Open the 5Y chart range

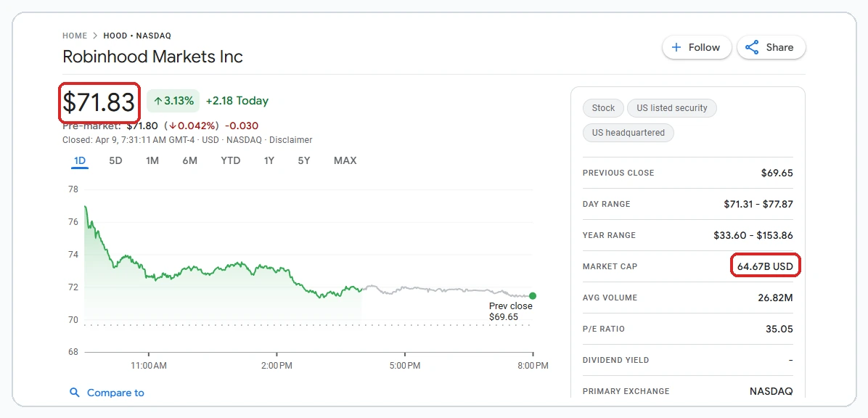point(303,160)
